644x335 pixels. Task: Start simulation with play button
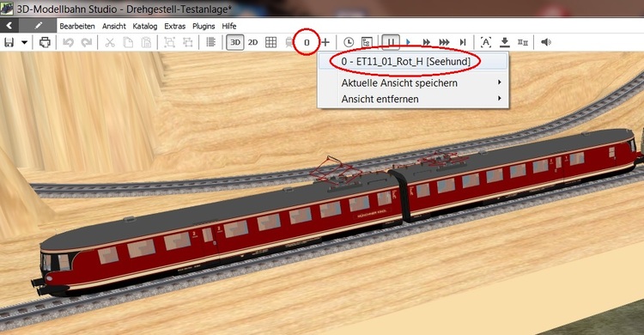[408, 42]
